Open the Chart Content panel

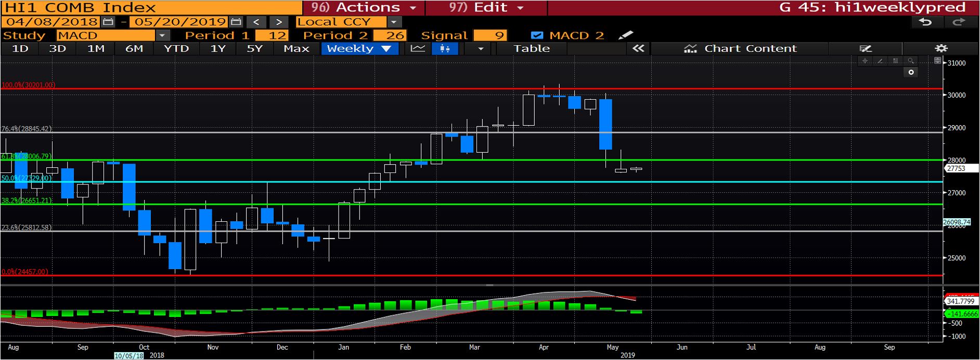(x=742, y=49)
